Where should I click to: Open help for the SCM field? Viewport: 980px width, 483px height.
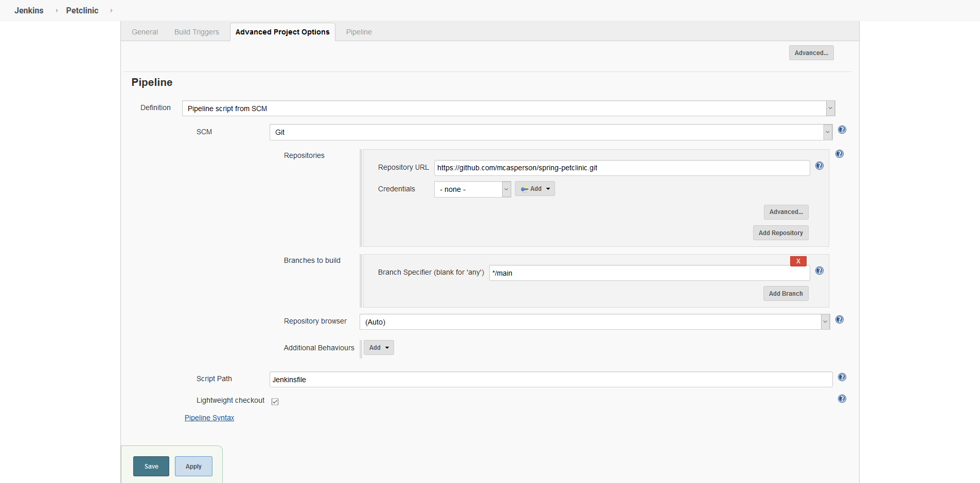click(x=842, y=130)
